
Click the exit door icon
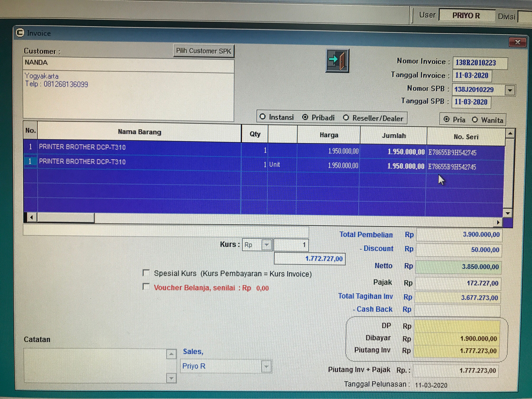point(337,61)
